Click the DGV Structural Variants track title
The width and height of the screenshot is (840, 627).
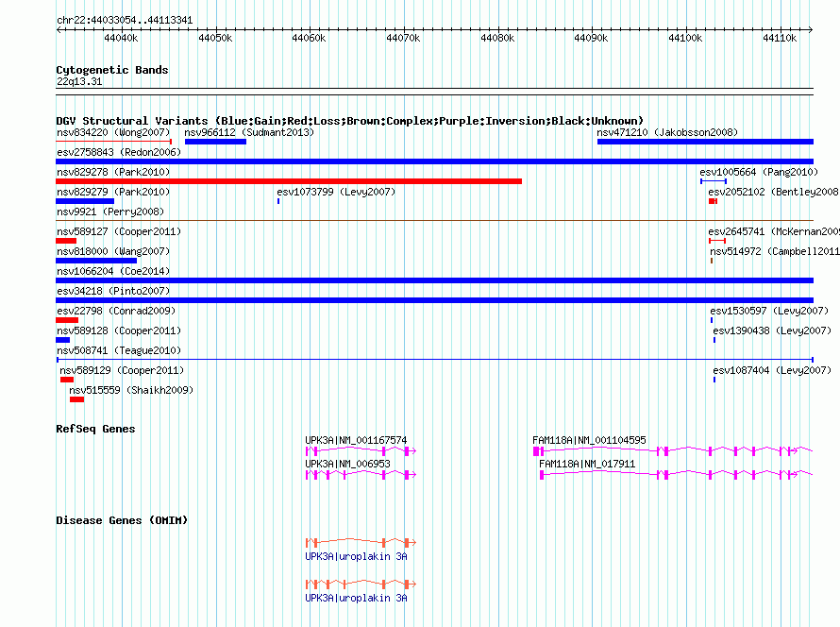pos(350,121)
